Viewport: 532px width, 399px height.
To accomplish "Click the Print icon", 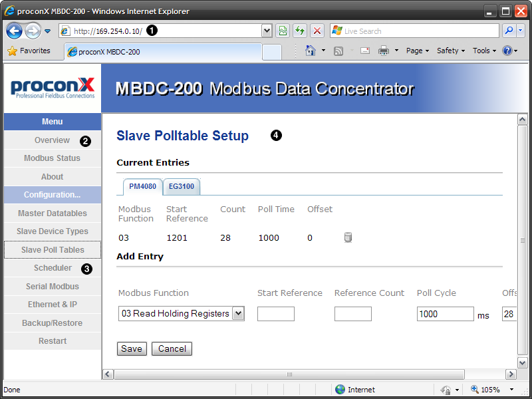I will 384,51.
